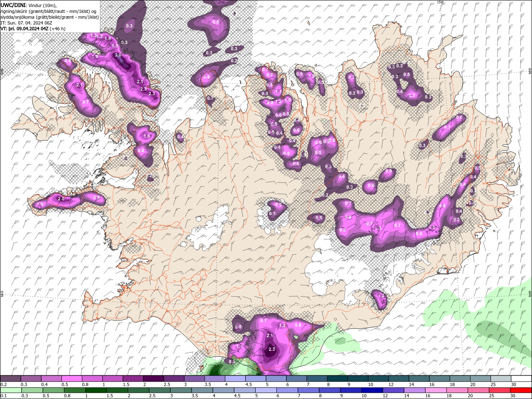
Task: Click the 'rigning/skúrir' legend description line
Action: pyautogui.click(x=49, y=11)
